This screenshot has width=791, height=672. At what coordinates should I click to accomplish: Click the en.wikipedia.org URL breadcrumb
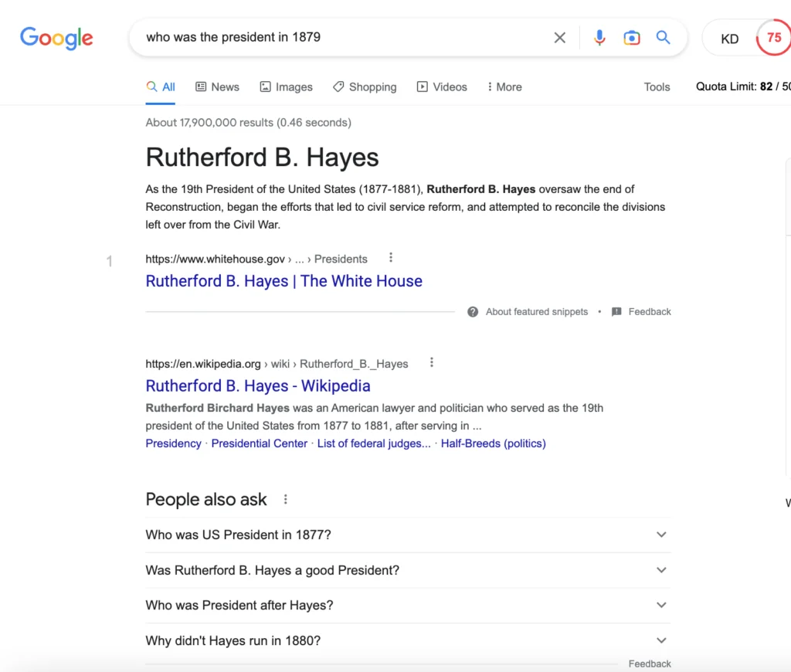277,364
